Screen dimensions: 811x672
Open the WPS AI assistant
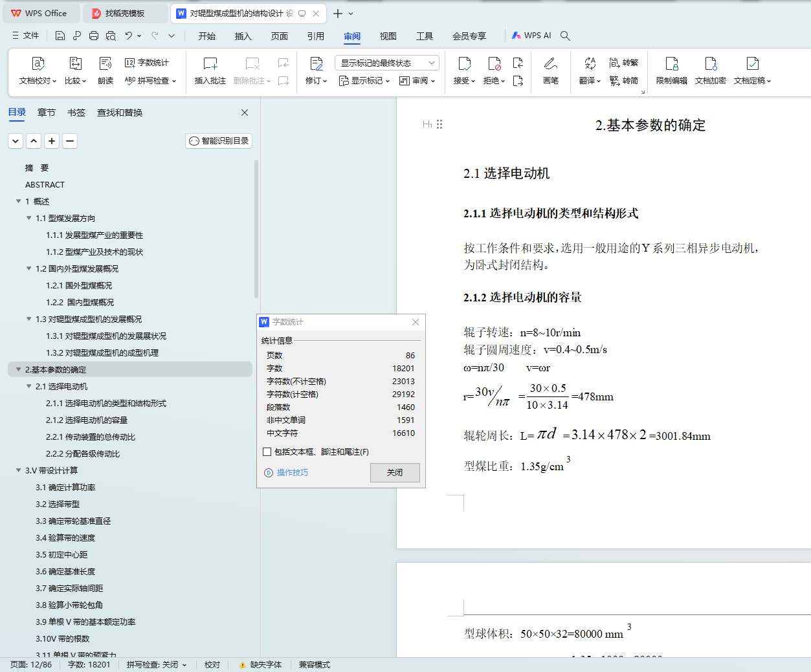point(531,36)
